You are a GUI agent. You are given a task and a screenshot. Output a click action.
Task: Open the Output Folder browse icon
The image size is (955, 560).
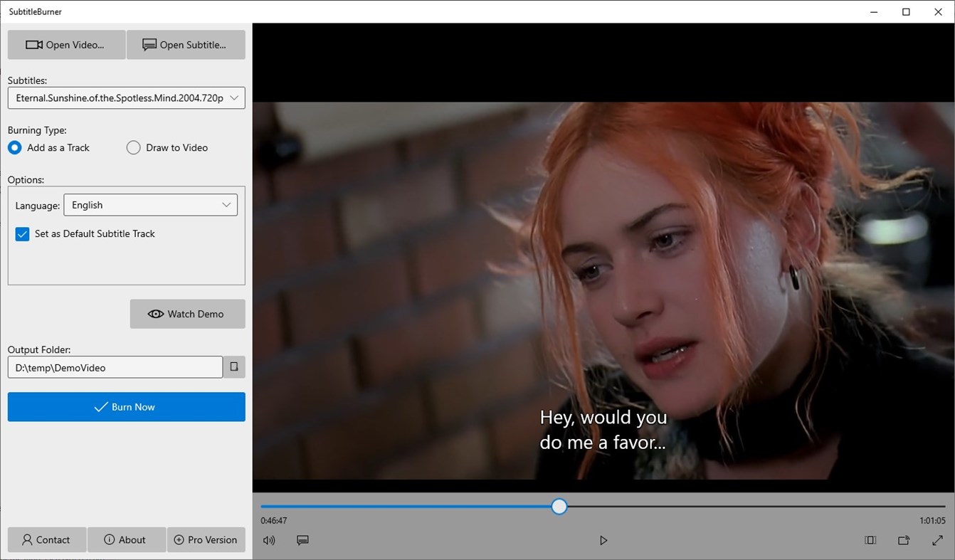coord(233,366)
